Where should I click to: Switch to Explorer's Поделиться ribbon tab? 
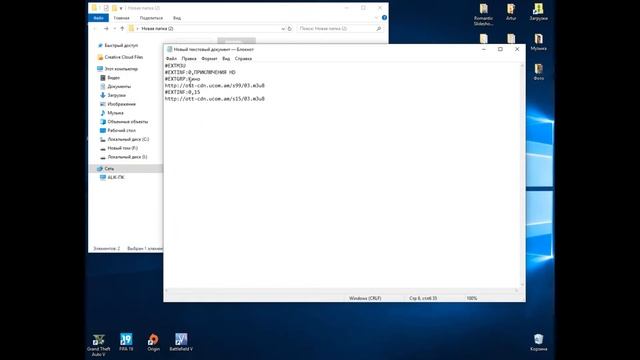click(151, 18)
